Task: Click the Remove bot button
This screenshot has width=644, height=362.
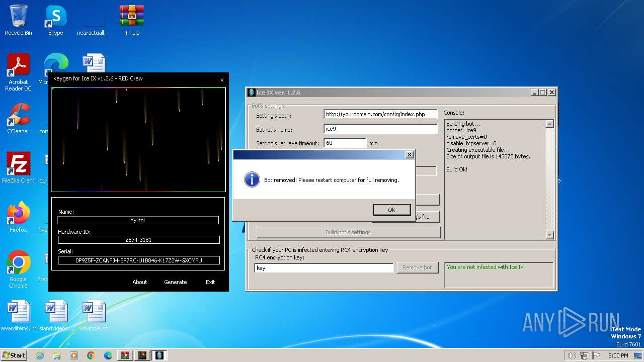Action: (417, 267)
